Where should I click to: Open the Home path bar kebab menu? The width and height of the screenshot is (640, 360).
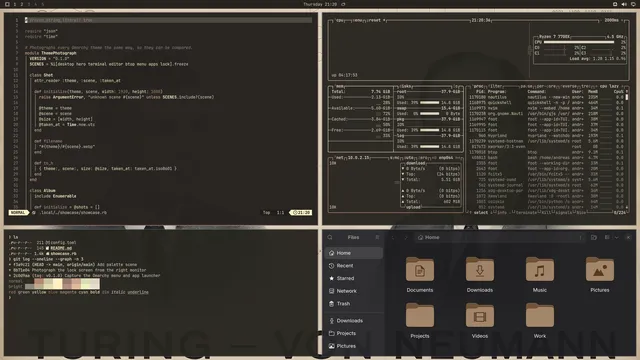coord(580,238)
